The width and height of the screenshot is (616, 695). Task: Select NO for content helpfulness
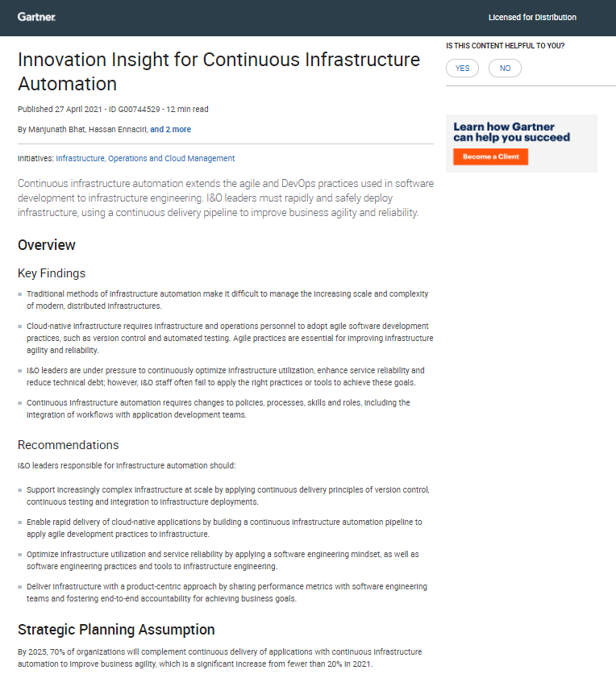(x=505, y=69)
